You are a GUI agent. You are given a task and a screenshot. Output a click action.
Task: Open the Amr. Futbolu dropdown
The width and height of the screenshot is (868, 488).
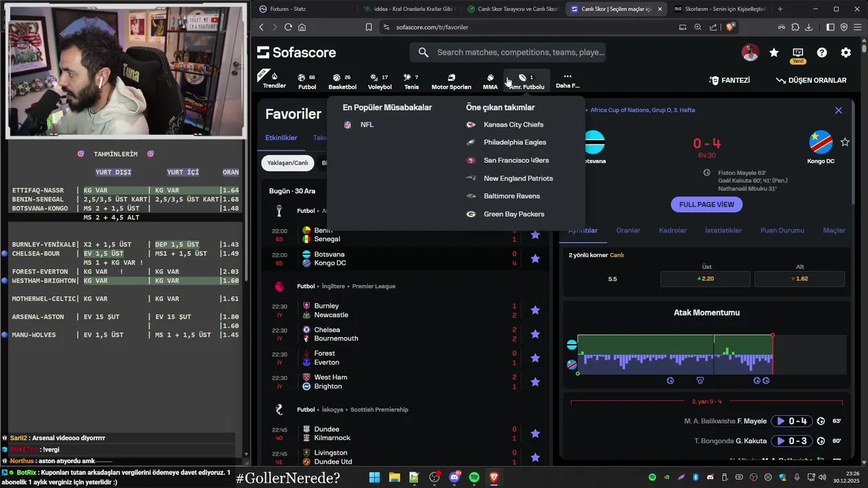click(527, 81)
